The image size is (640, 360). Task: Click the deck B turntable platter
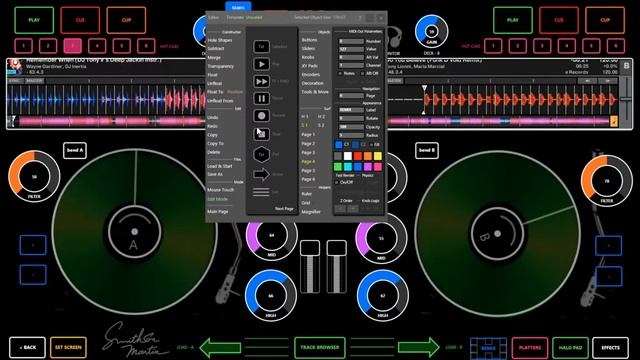498,234
